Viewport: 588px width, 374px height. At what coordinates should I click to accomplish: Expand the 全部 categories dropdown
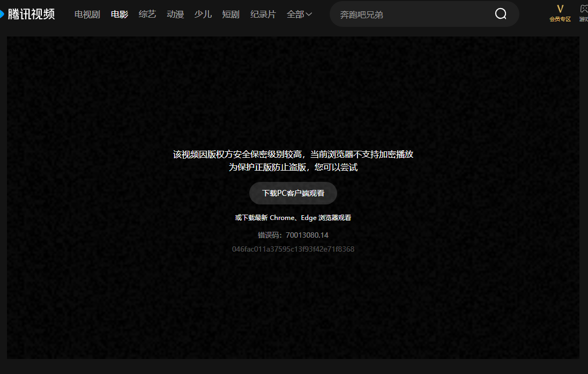(299, 14)
